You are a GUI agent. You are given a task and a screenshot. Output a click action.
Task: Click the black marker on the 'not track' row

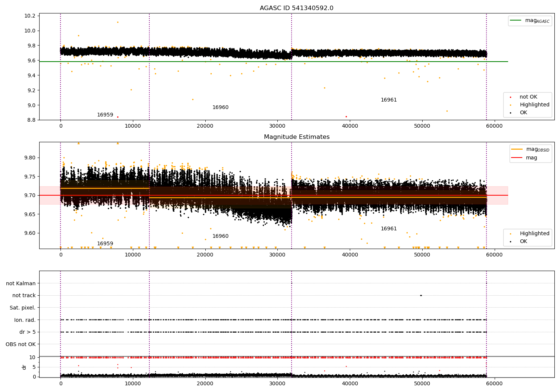tap(421, 295)
